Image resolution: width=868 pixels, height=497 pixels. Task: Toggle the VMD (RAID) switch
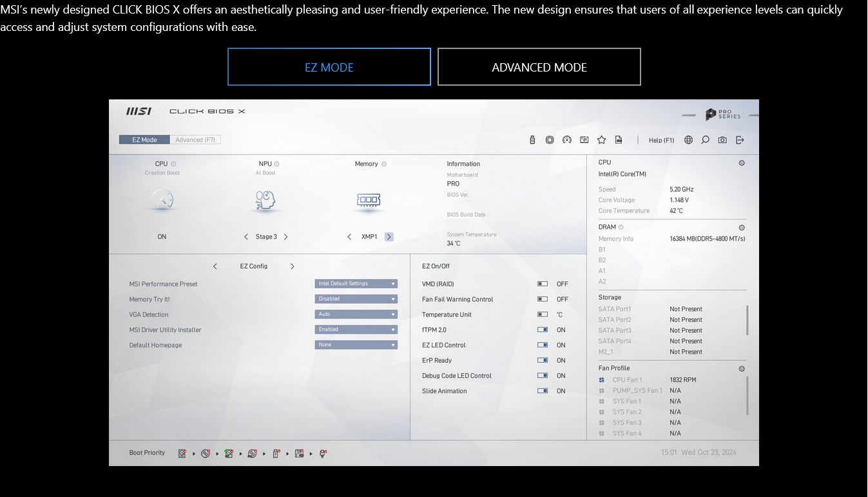click(x=543, y=284)
